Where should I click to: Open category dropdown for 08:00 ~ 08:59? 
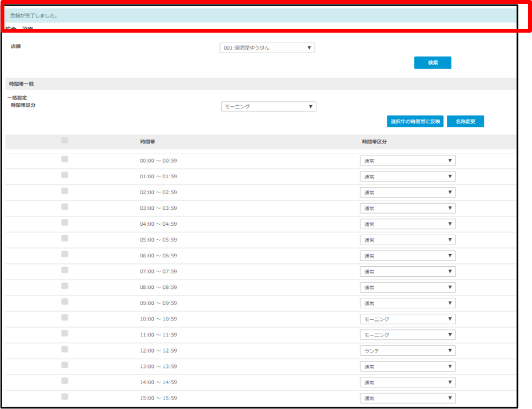[x=408, y=287]
